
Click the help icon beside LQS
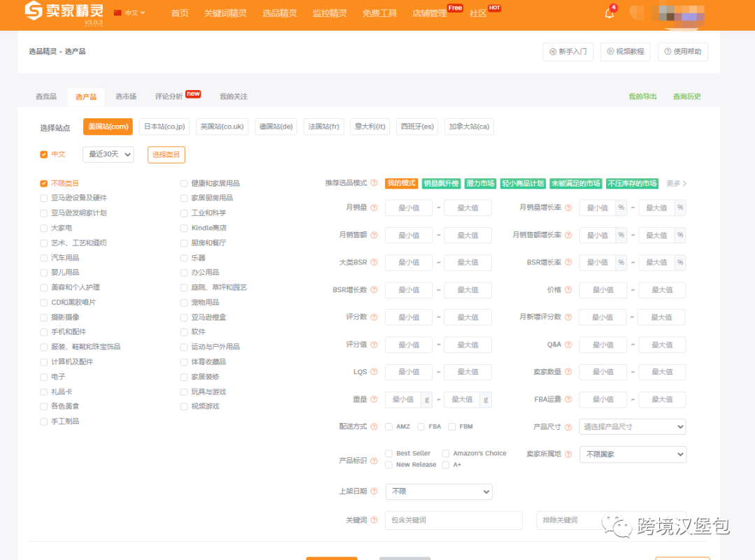[x=373, y=372]
